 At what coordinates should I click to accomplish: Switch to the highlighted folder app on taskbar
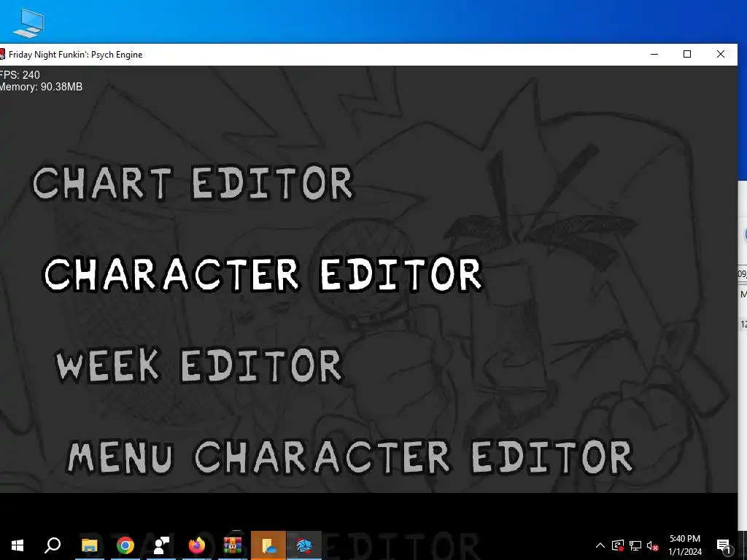click(268, 545)
